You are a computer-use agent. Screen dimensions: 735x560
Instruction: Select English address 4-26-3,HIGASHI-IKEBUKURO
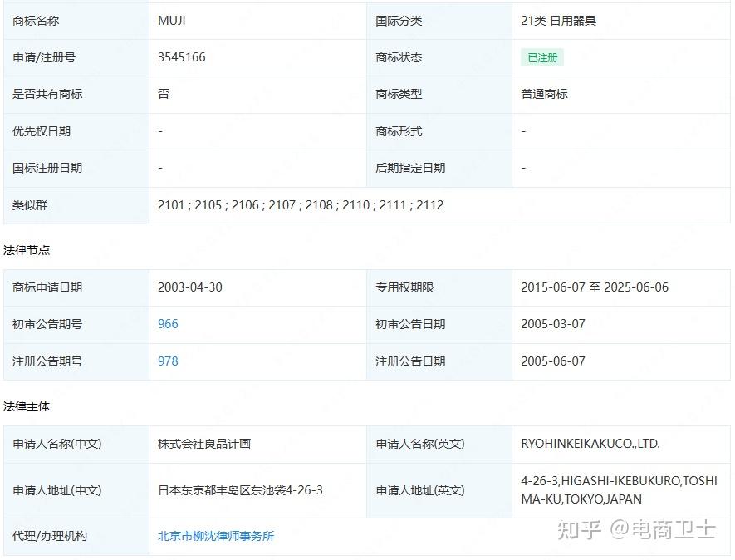601,481
